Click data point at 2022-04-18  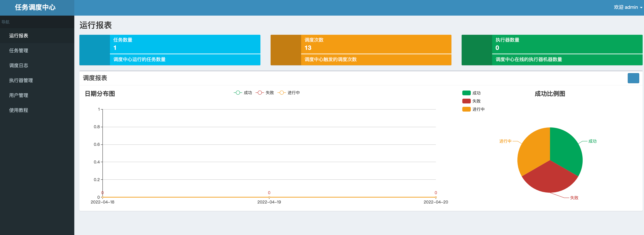[x=102, y=197]
